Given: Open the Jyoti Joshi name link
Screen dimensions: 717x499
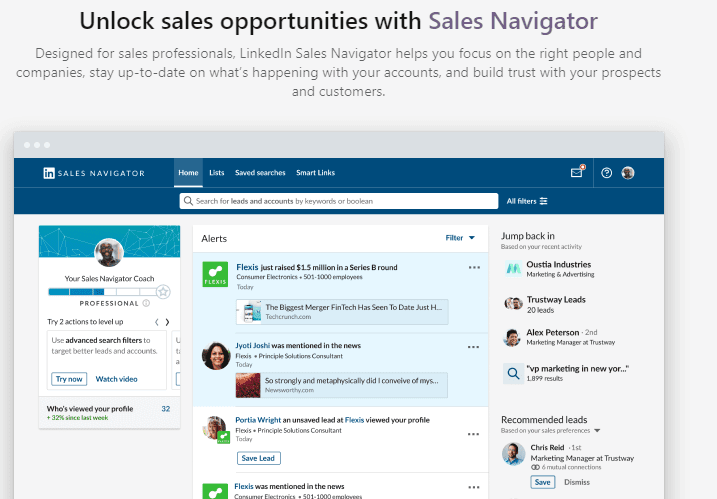Looking at the screenshot, I should pyautogui.click(x=252, y=346).
